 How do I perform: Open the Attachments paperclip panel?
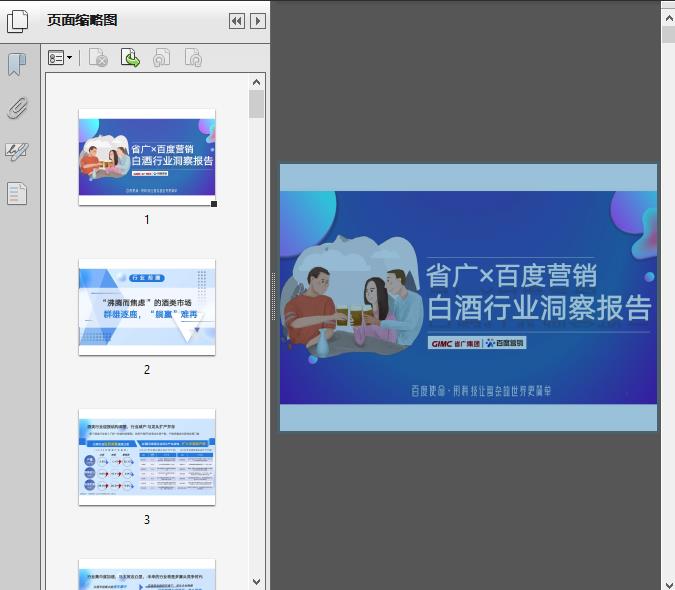17,108
